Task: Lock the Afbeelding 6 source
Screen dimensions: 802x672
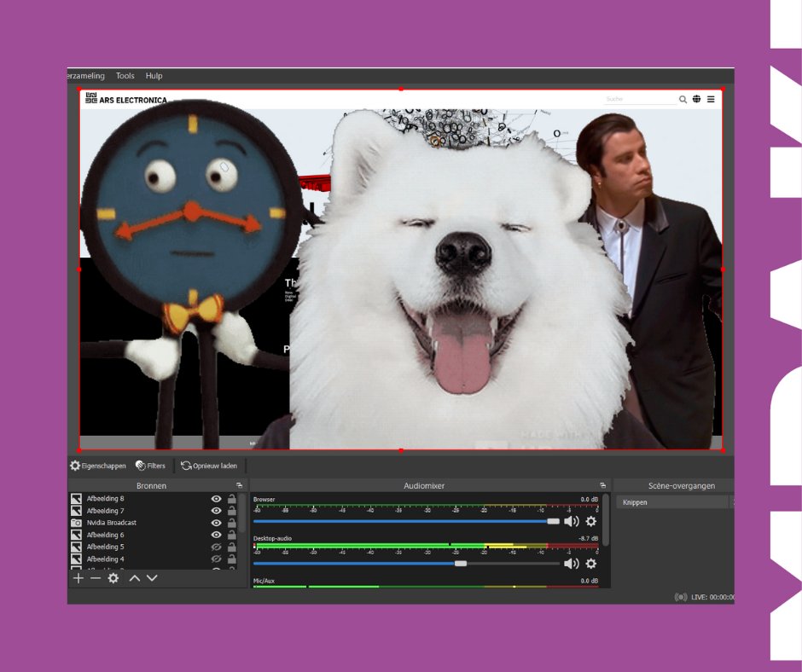Action: tap(232, 535)
